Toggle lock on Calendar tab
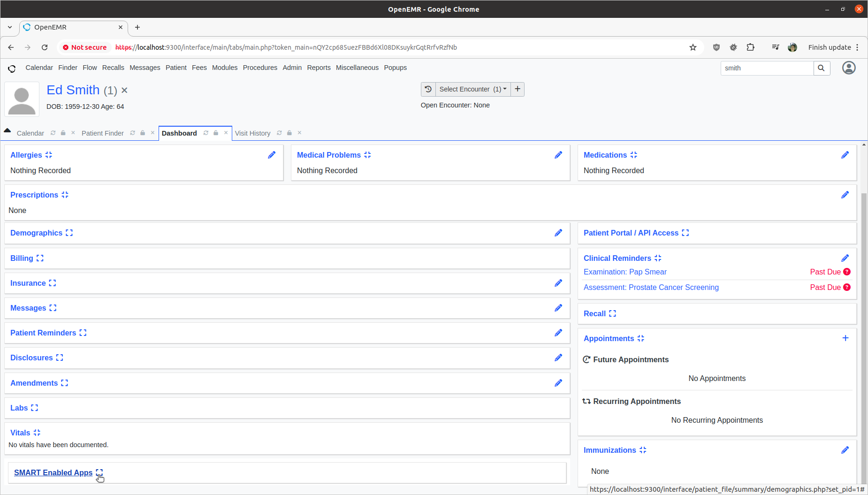This screenshot has width=868, height=495. coord(63,133)
